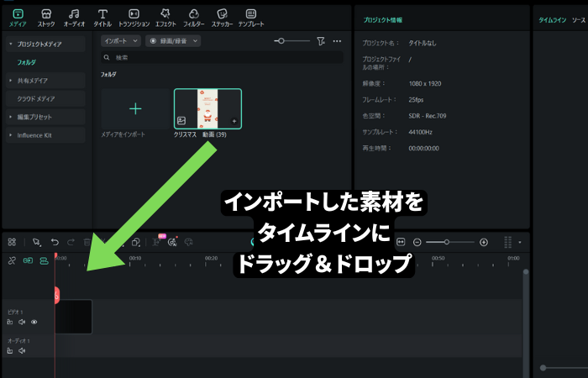588x378 pixels.
Task: Open the AI tool with red dot
Action: click(172, 242)
